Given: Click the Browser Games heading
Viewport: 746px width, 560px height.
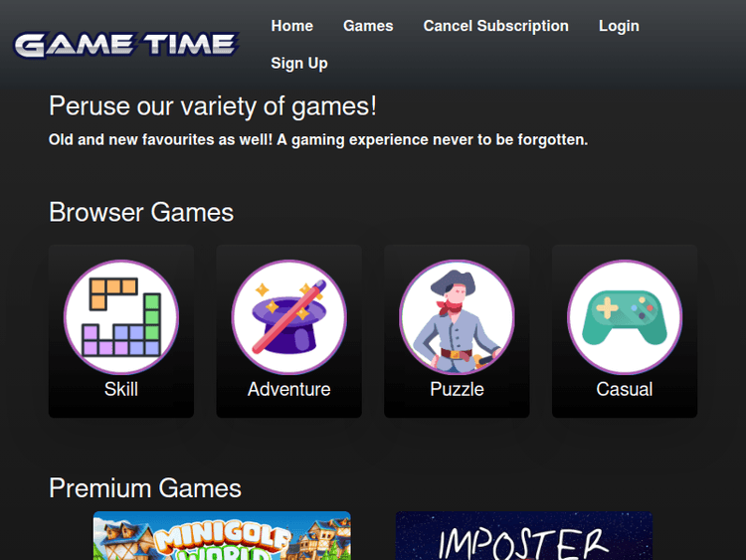Looking at the screenshot, I should (x=141, y=212).
